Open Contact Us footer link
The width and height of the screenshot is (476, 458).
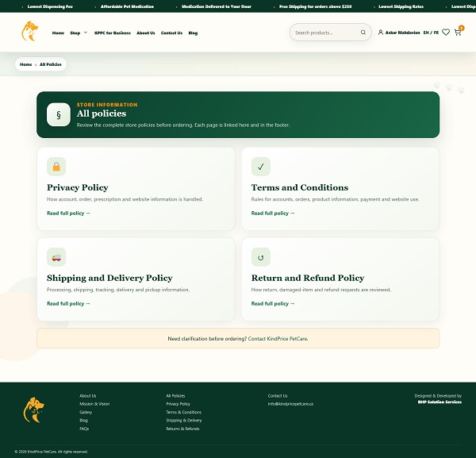click(278, 396)
